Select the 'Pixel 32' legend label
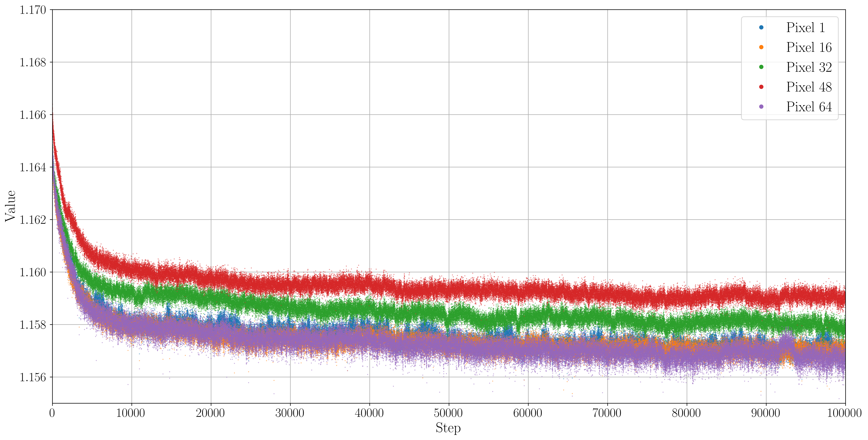The image size is (868, 440). pyautogui.click(x=809, y=67)
